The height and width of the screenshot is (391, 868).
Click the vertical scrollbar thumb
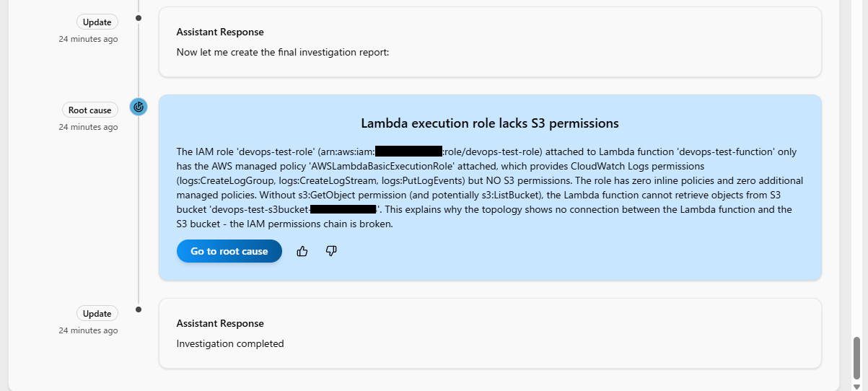click(856, 357)
